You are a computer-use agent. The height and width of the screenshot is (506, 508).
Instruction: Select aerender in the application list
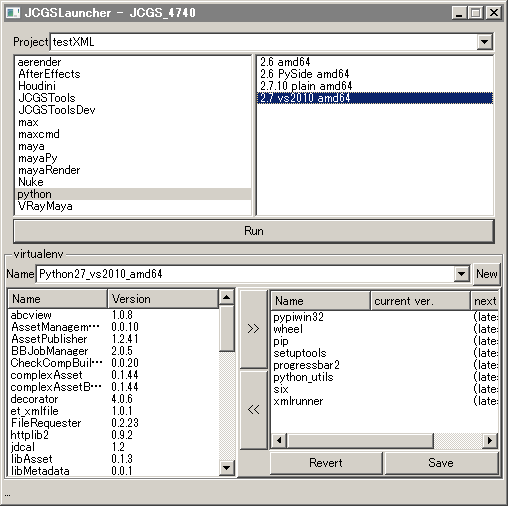coord(133,62)
